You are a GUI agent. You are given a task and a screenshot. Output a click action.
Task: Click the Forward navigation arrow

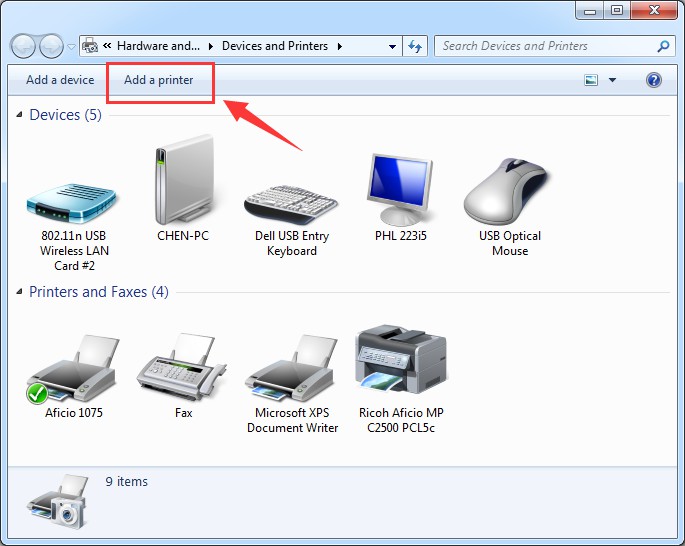point(52,46)
